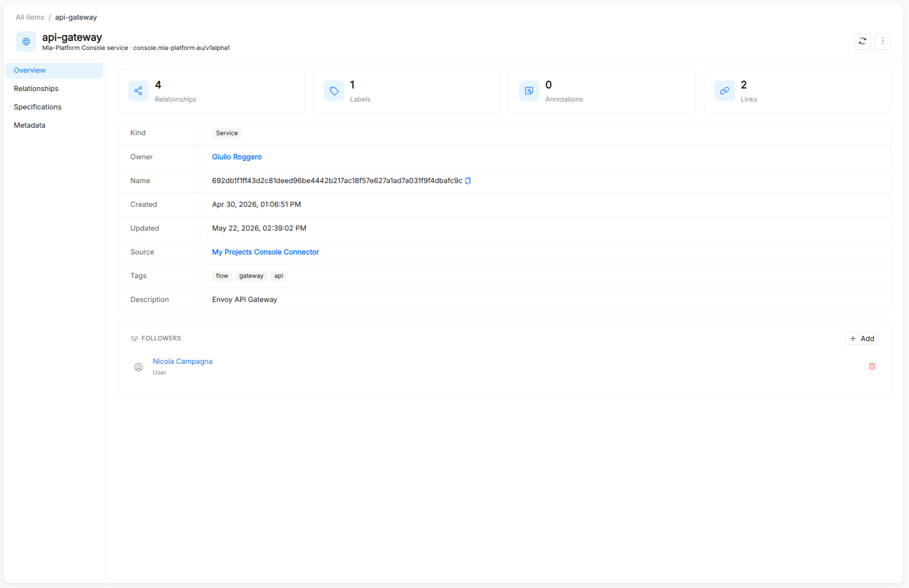
Task: Click the api-gateway breadcrumb item
Action: (75, 17)
